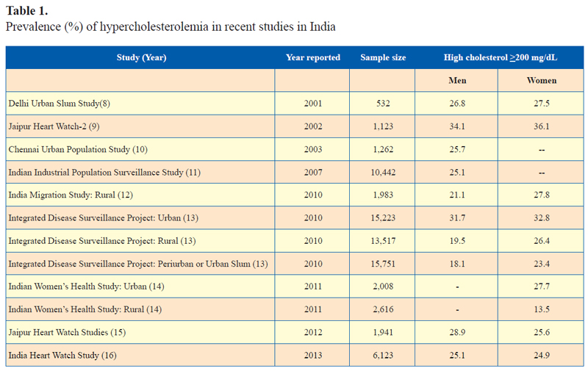Click the 'Table 1.' caption heading

click(27, 11)
